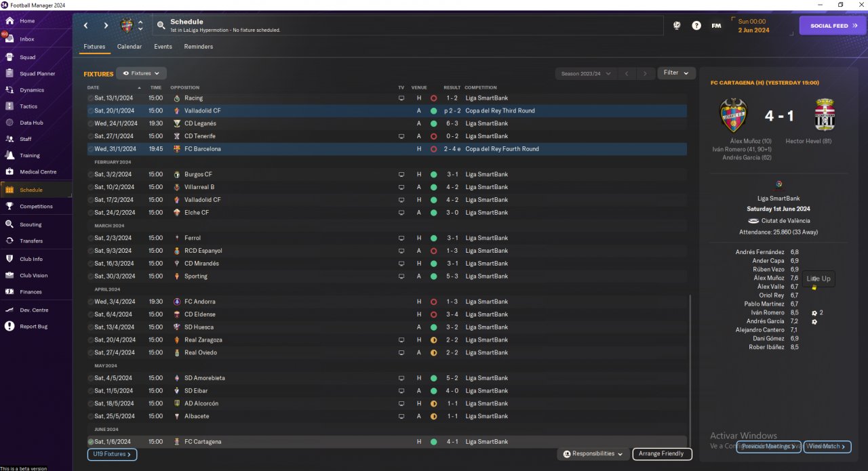The width and height of the screenshot is (868, 471).
Task: Go to next season arrow
Action: click(645, 73)
